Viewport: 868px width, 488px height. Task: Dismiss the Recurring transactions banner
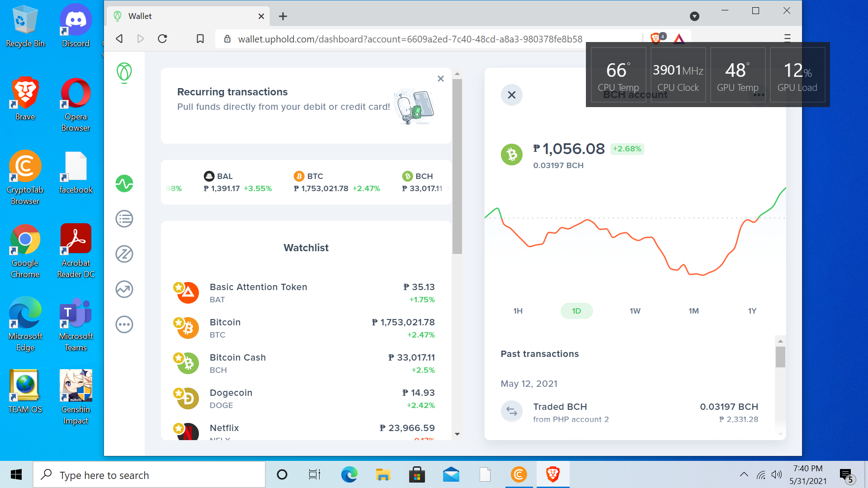[x=441, y=79]
